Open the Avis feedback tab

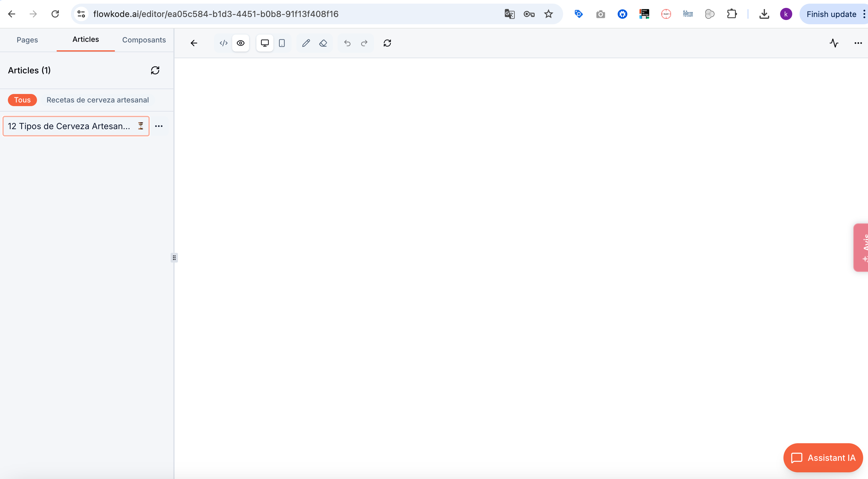(x=861, y=247)
